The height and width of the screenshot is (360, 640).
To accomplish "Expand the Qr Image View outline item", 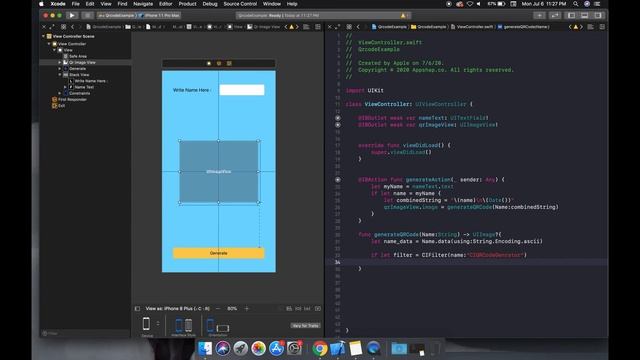I will coord(60,62).
